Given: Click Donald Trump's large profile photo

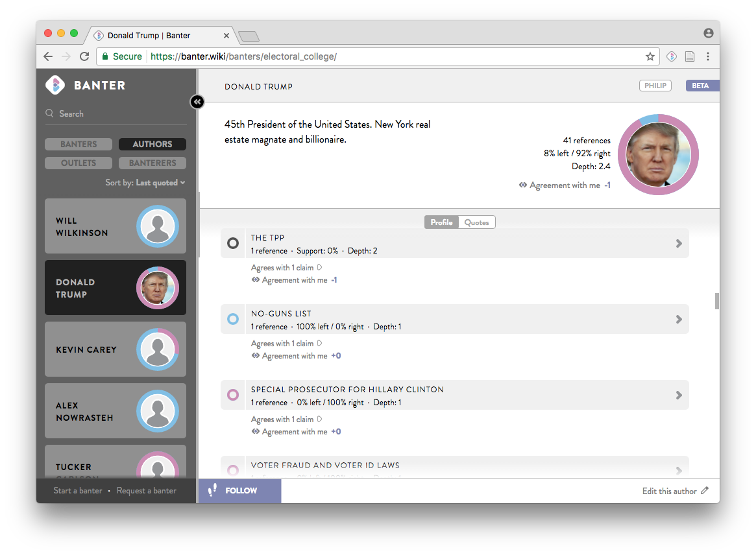Looking at the screenshot, I should pyautogui.click(x=658, y=155).
